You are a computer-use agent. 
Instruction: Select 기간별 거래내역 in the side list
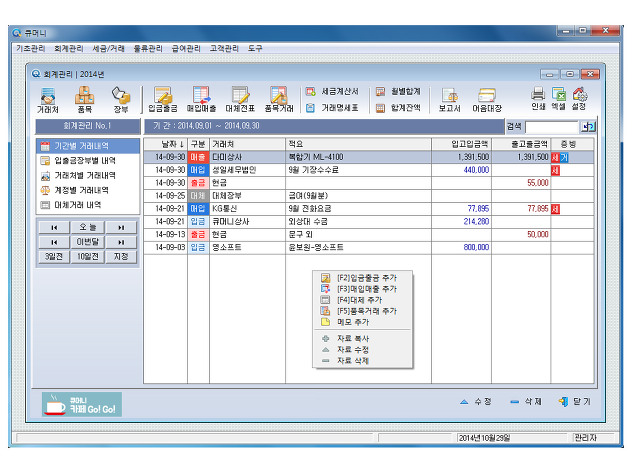(88, 146)
